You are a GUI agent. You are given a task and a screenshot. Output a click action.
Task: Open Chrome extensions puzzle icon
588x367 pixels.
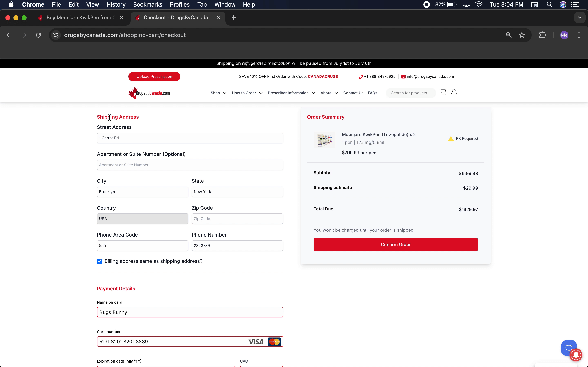[x=542, y=35]
